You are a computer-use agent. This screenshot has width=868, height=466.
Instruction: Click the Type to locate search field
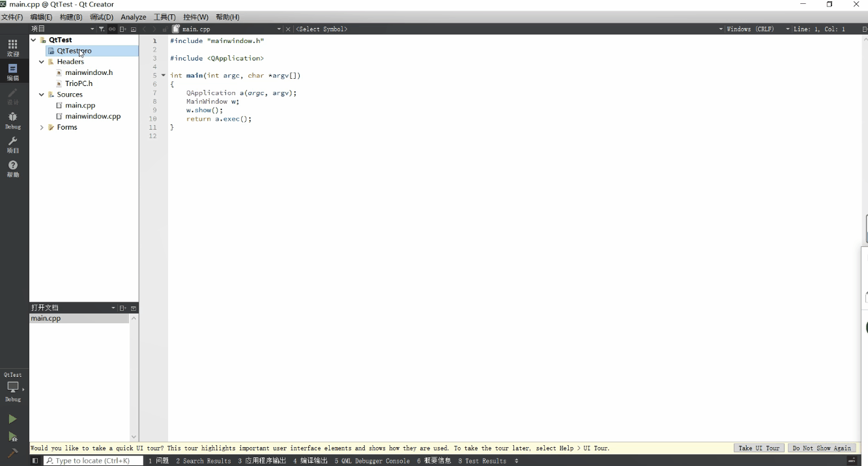(x=93, y=461)
